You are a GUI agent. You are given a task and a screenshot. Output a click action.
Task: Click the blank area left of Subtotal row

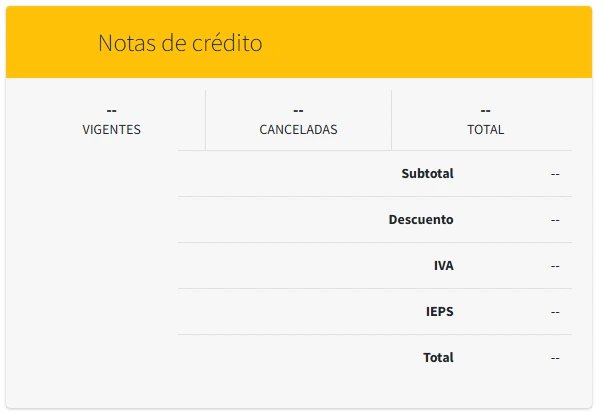[280, 174]
